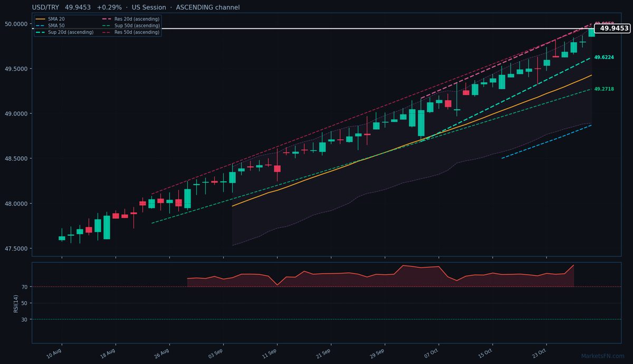Viewport: 633px width, 364px height.
Task: Toggle Res 20d (ascending) legend entry
Action: (130, 19)
